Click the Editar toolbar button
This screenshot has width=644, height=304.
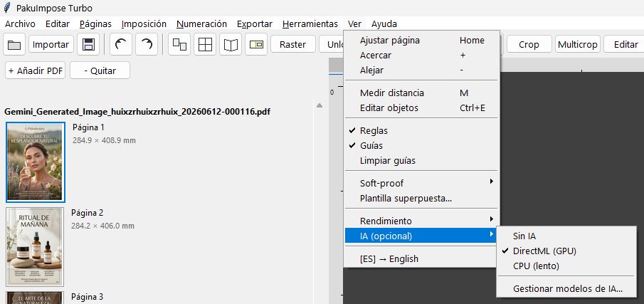624,44
